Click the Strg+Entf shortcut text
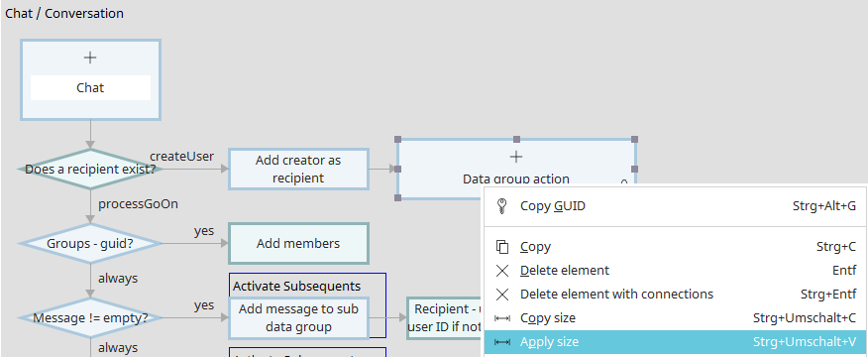 point(828,294)
